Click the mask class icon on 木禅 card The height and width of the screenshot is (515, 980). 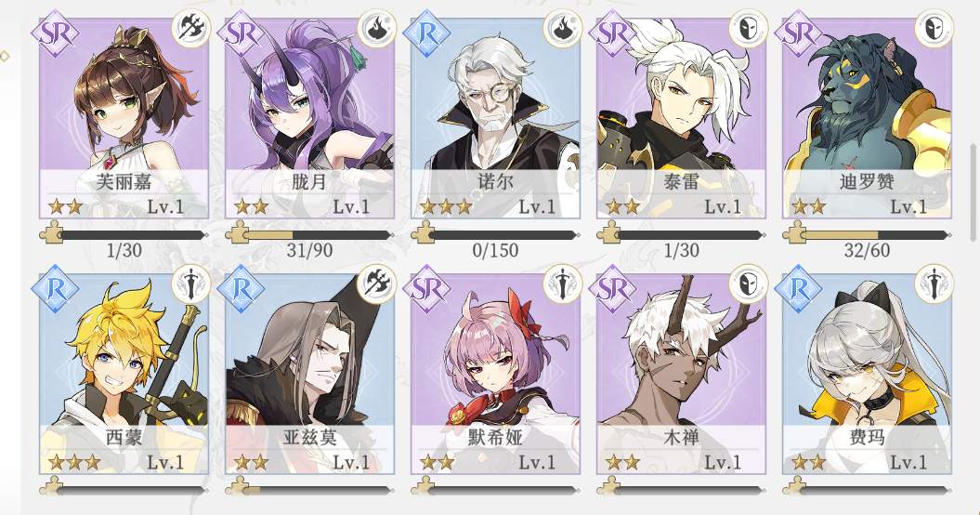pos(748,284)
